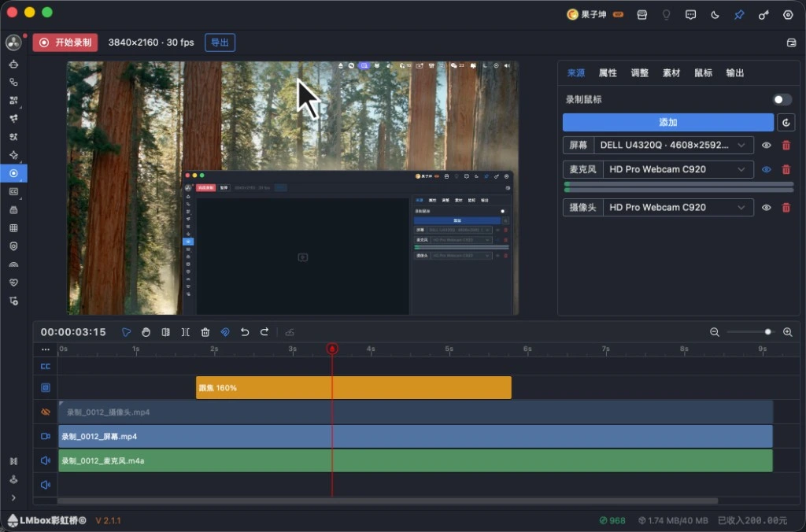Select the hand pan tool
Viewport: 806px width, 532px height.
pyautogui.click(x=146, y=332)
